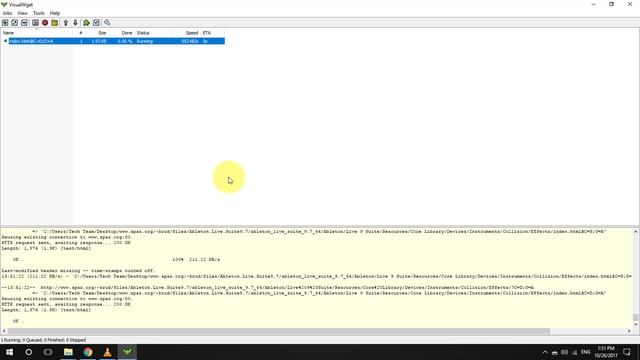The height and width of the screenshot is (360, 640).
Task: Click the green home toolbar icon
Action: pyautogui.click(x=87, y=22)
